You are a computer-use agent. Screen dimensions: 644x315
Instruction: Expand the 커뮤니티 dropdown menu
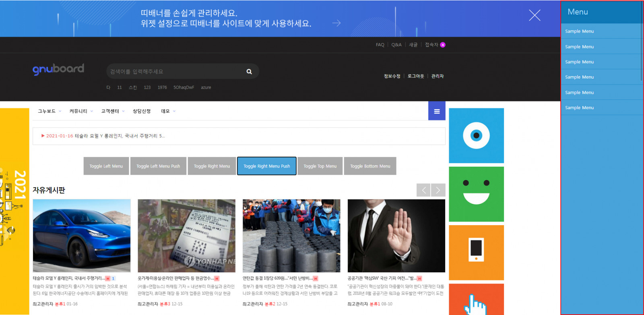click(x=81, y=111)
